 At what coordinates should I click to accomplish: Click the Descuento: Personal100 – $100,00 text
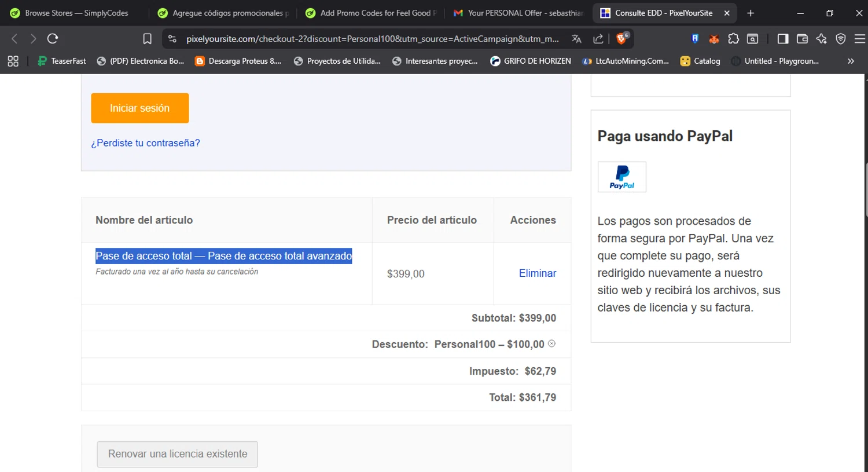458,345
